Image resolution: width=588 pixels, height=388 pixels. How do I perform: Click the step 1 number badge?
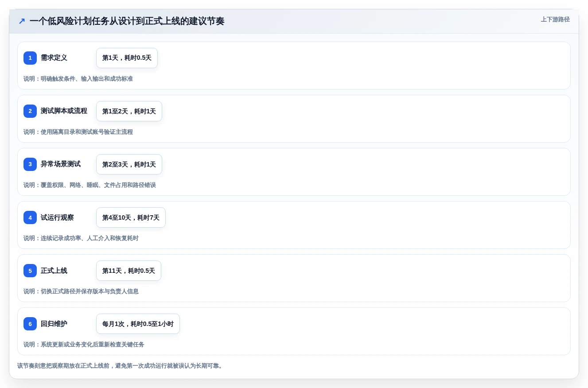click(x=30, y=58)
